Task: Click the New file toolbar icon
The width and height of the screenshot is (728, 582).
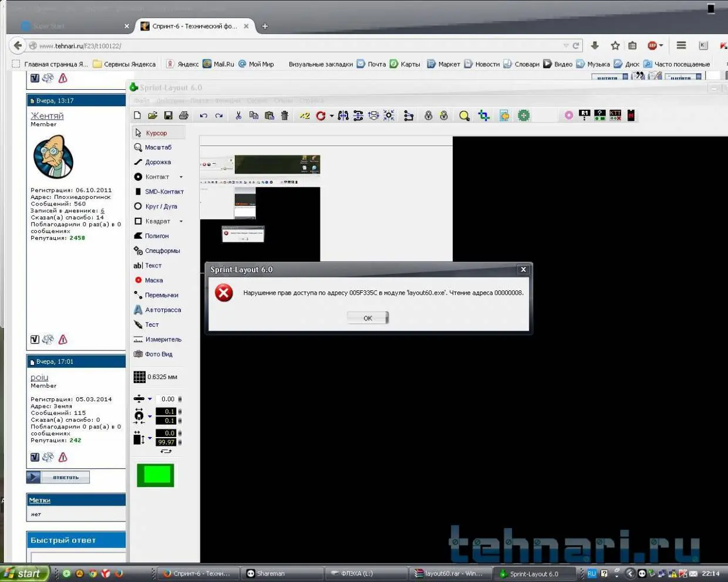Action: click(x=137, y=116)
